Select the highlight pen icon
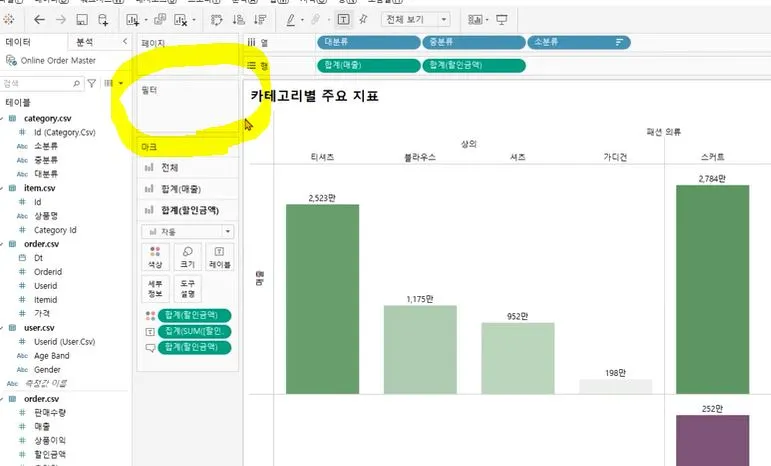771x466 pixels. click(291, 20)
